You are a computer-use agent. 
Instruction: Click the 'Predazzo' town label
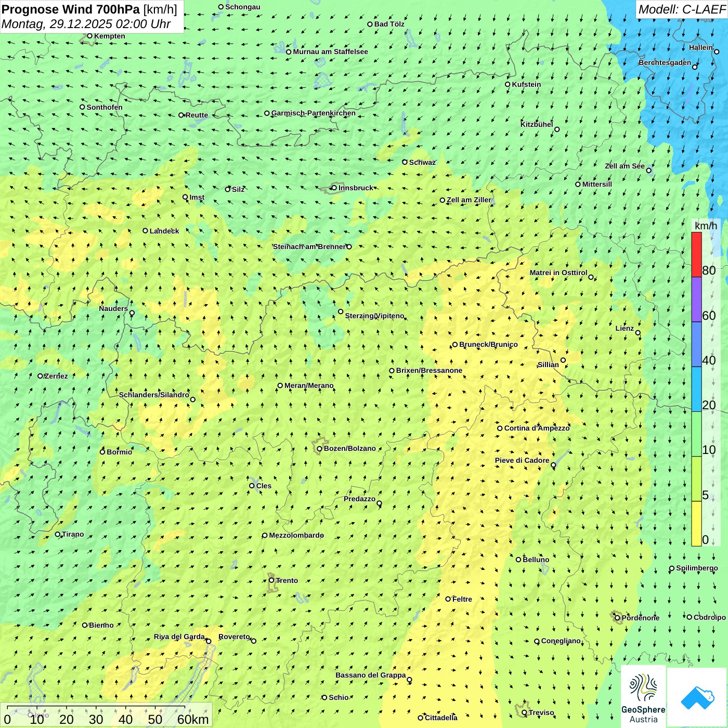point(359,499)
